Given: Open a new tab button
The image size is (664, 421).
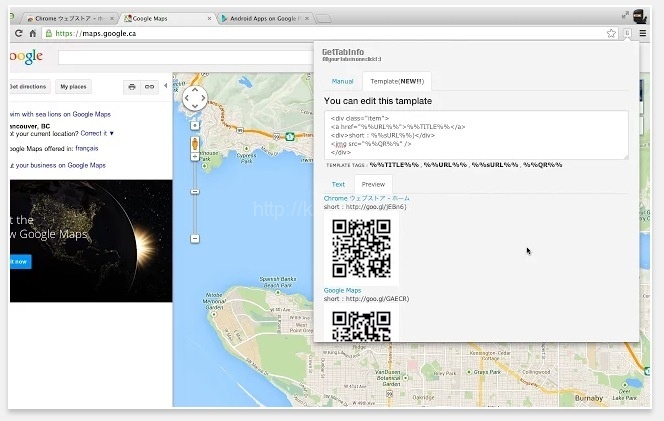Looking at the screenshot, I should click(x=324, y=19).
